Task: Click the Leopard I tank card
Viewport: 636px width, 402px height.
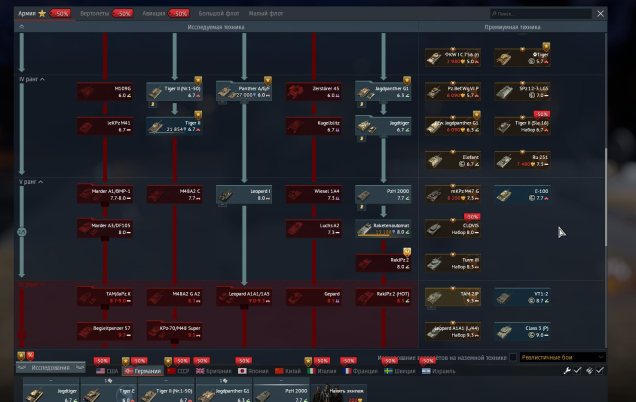Action: [242, 194]
